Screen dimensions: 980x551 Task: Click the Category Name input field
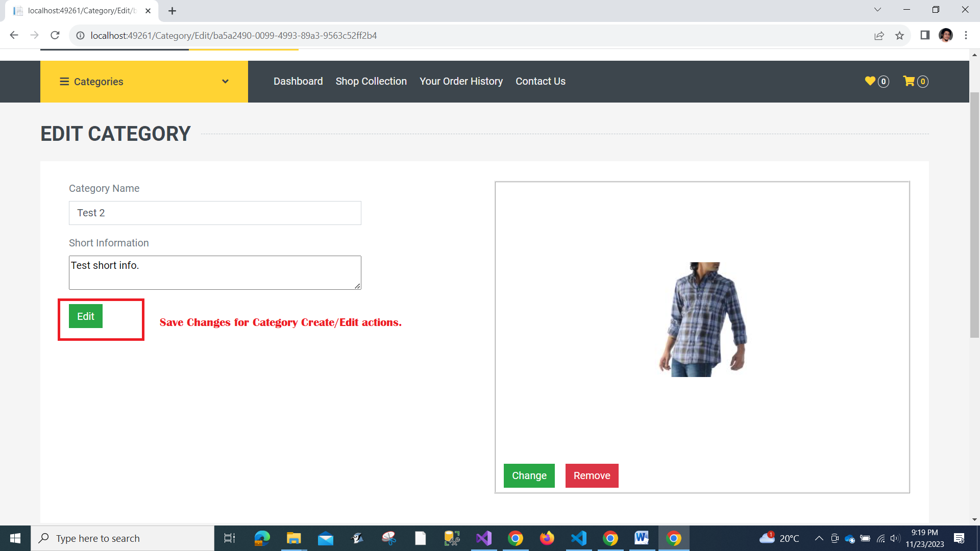click(x=215, y=213)
